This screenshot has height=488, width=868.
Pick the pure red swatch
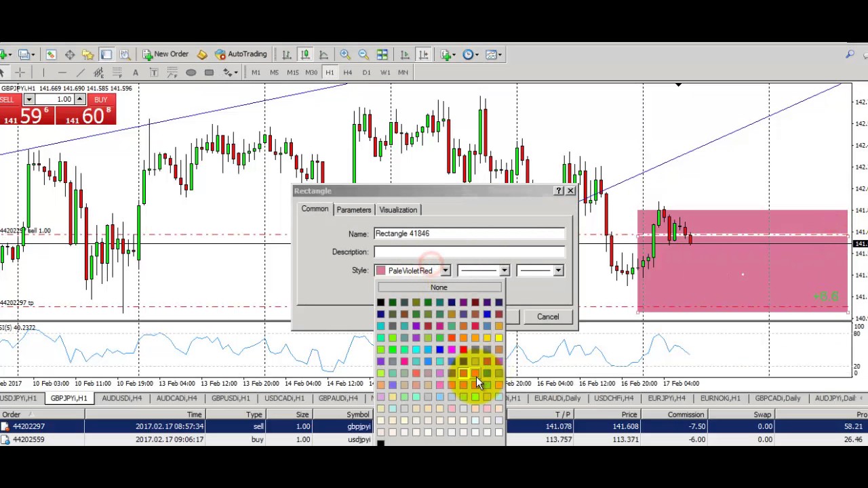[463, 350]
